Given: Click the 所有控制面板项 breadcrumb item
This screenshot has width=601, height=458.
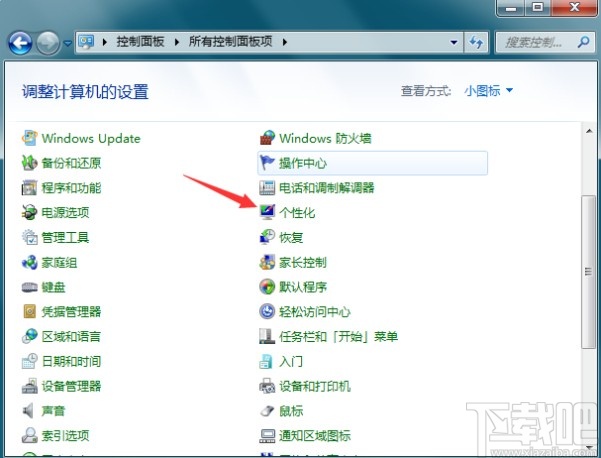Looking at the screenshot, I should click(x=230, y=41).
